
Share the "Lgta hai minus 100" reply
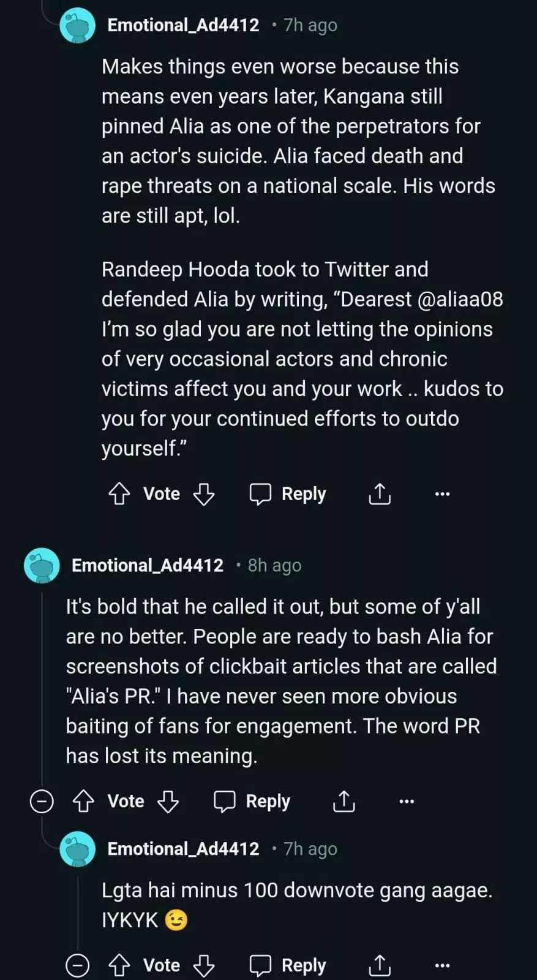coord(380,965)
